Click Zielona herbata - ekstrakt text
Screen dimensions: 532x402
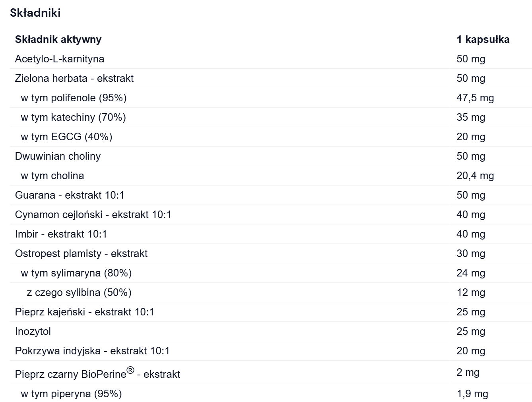click(x=74, y=78)
